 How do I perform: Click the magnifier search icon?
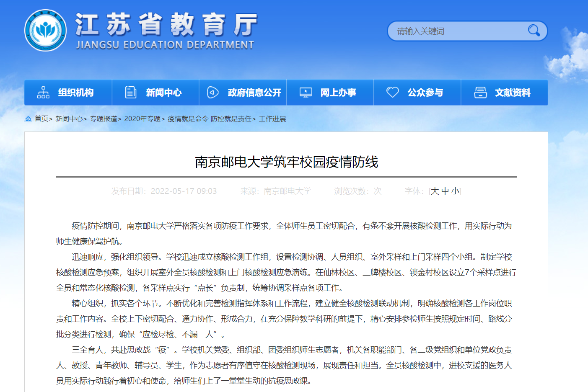click(534, 31)
